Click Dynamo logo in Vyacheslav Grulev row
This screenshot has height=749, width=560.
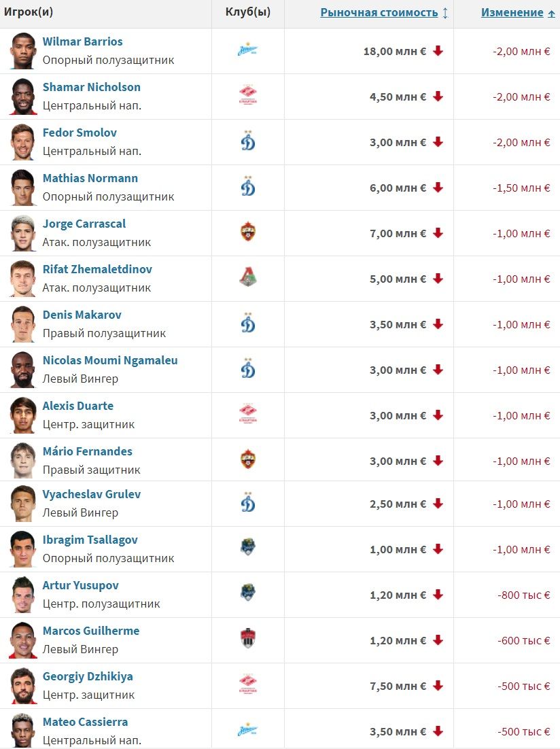tap(248, 502)
